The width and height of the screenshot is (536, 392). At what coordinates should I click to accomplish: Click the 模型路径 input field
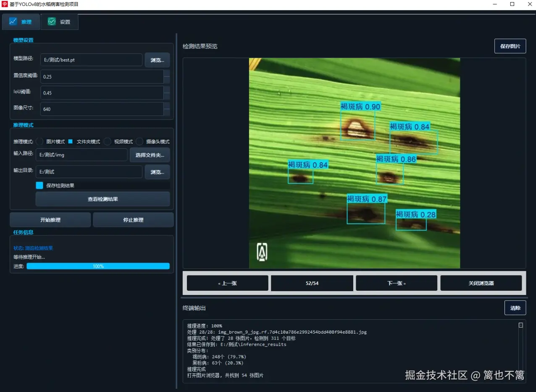pos(91,60)
